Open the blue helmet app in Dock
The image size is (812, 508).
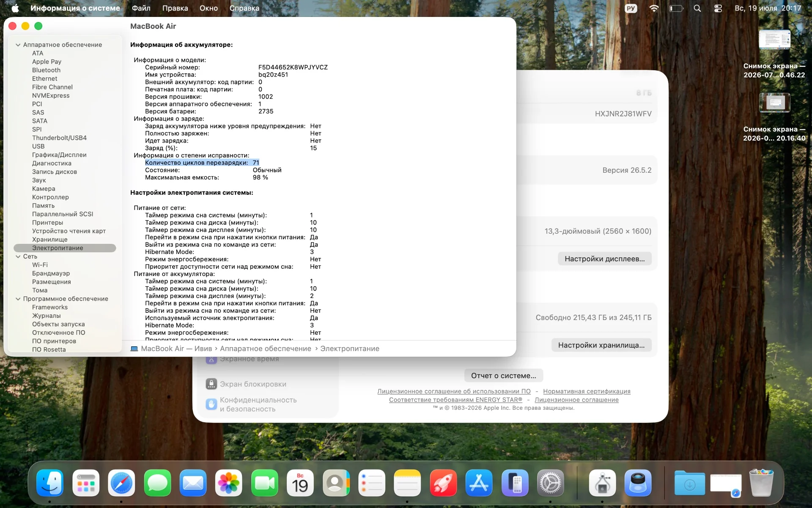[x=638, y=483]
